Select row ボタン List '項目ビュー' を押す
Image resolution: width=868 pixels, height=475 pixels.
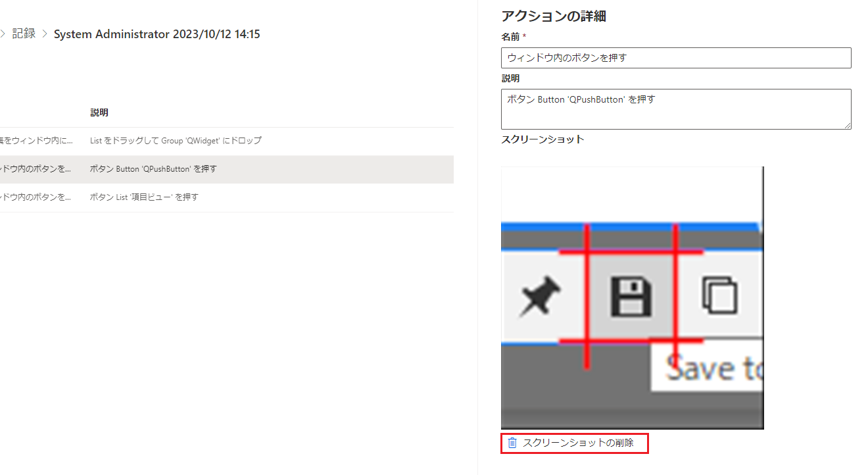coord(227,197)
